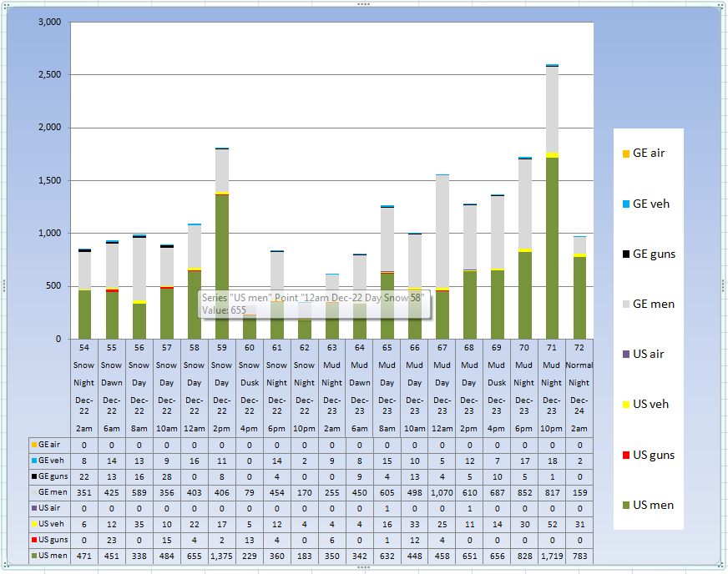The height and width of the screenshot is (574, 728).
Task: Click the orange GE air legend swatch
Action: point(626,154)
